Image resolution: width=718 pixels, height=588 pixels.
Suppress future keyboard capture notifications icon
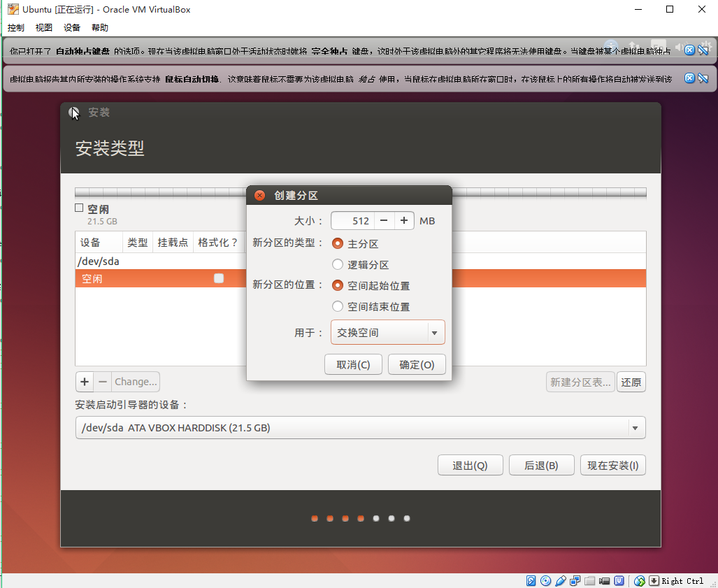703,50
